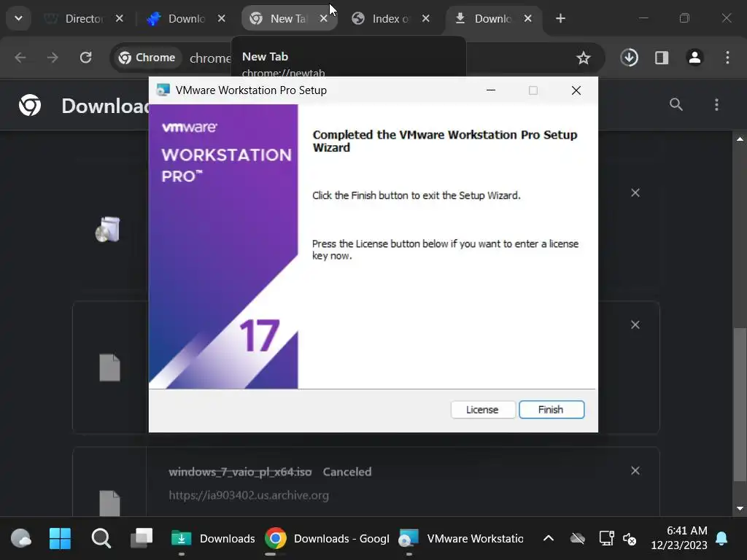Open the Chrome three-dot main menu
This screenshot has height=560, width=747.
[x=727, y=58]
